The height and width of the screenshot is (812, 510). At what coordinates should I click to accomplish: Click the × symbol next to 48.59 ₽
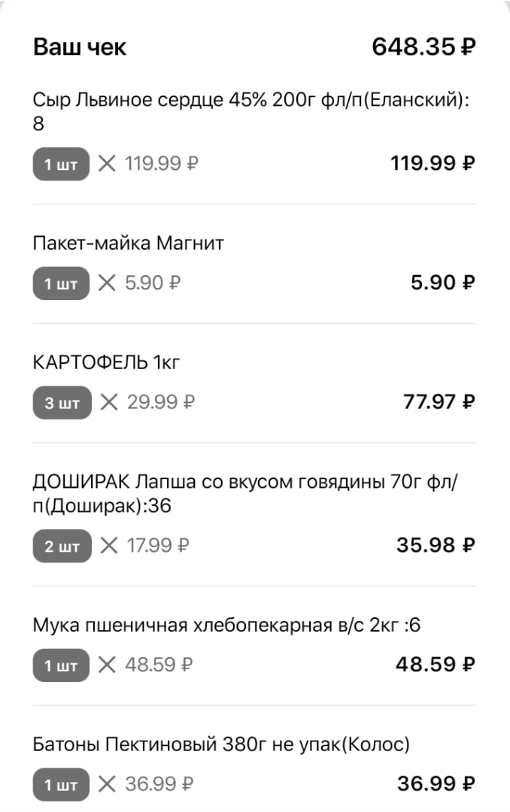(108, 665)
